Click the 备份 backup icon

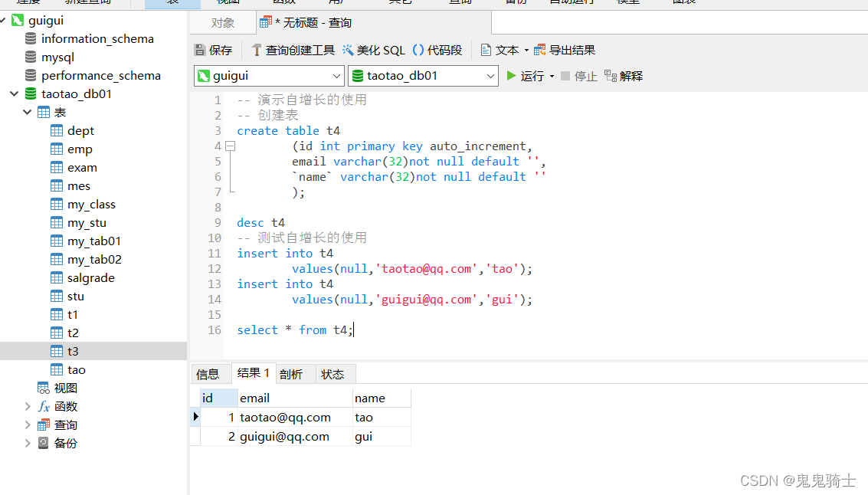coord(44,443)
